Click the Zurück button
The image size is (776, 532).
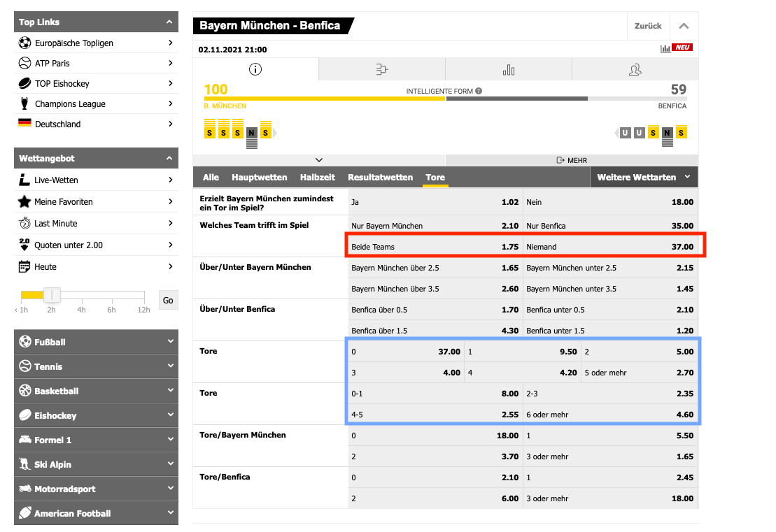point(648,26)
